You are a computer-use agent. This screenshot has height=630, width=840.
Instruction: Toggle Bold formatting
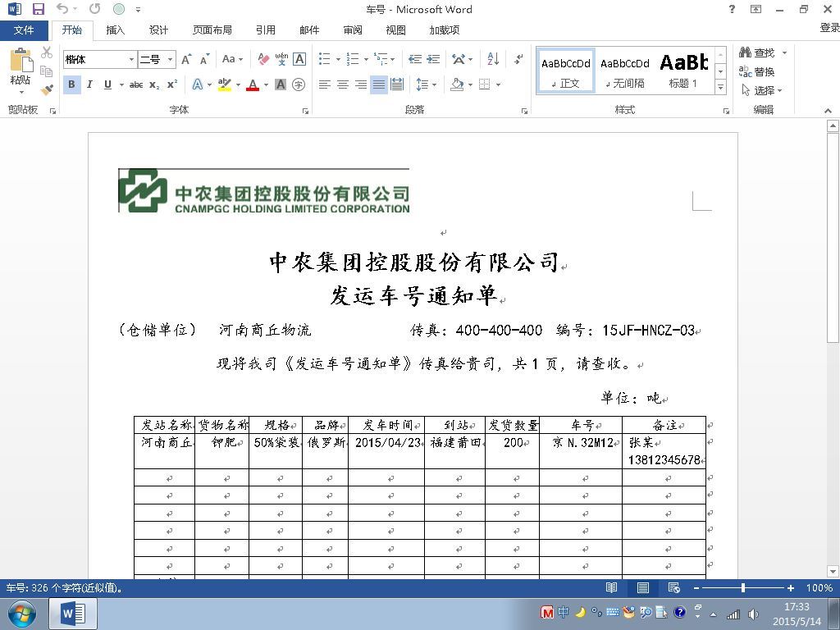[72, 84]
